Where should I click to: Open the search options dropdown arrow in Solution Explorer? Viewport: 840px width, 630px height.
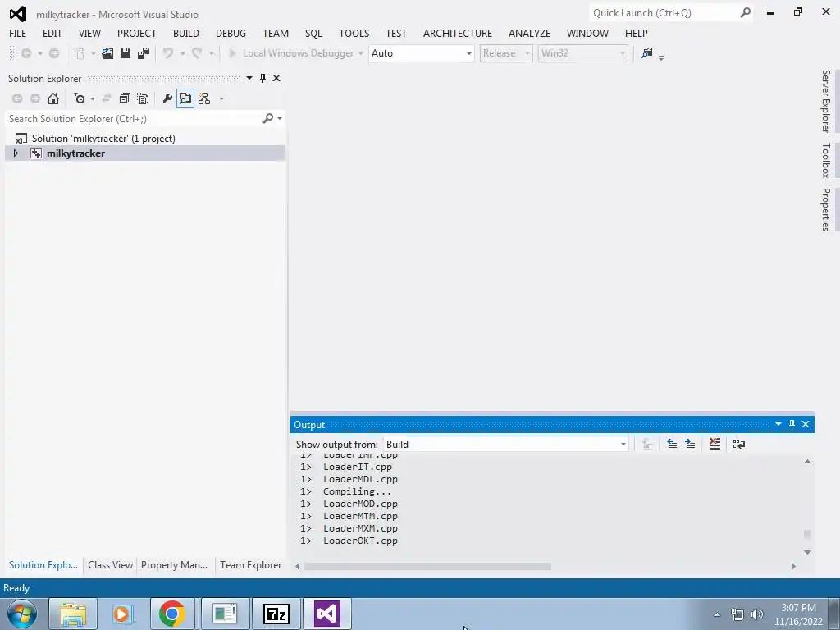(280, 118)
